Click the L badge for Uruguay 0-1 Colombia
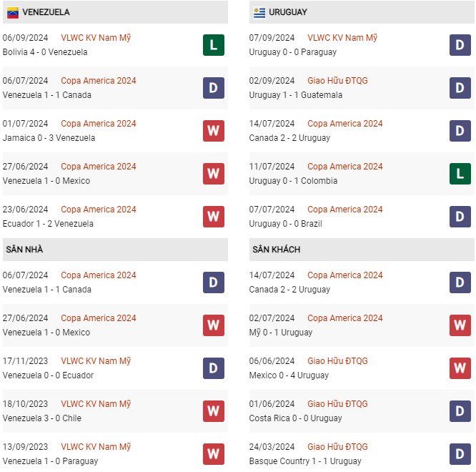 pos(460,174)
